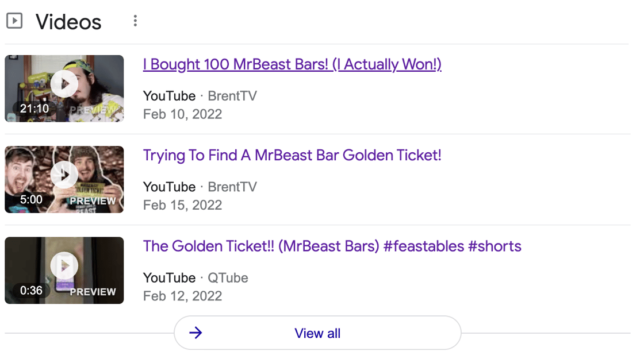
Task: Click the Feb 12, 2022 date text
Action: click(x=182, y=296)
